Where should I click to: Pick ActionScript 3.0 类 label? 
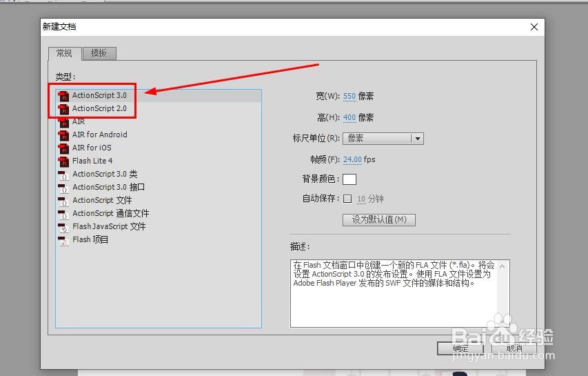point(105,174)
